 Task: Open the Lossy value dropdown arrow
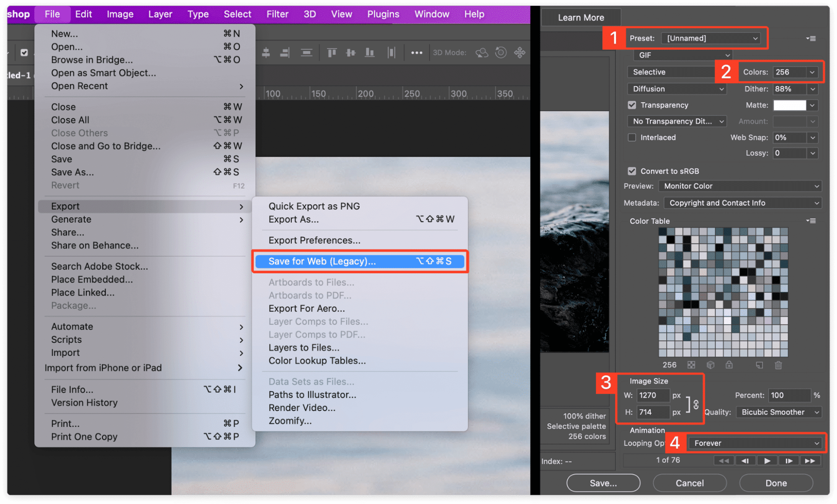812,153
